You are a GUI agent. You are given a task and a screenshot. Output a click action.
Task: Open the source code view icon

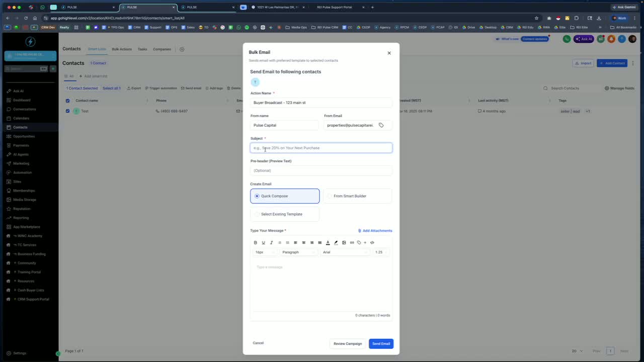point(372,242)
